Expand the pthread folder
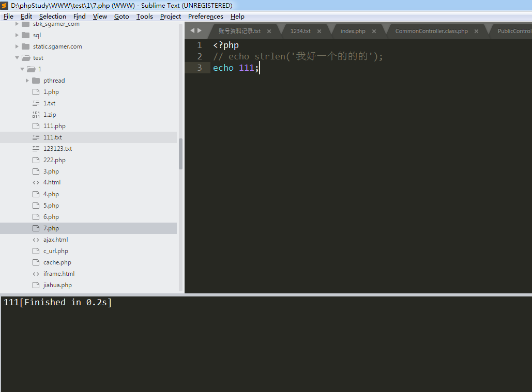 point(27,81)
